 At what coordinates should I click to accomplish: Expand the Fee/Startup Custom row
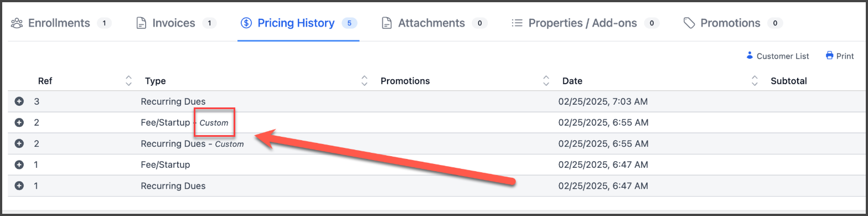(19, 123)
